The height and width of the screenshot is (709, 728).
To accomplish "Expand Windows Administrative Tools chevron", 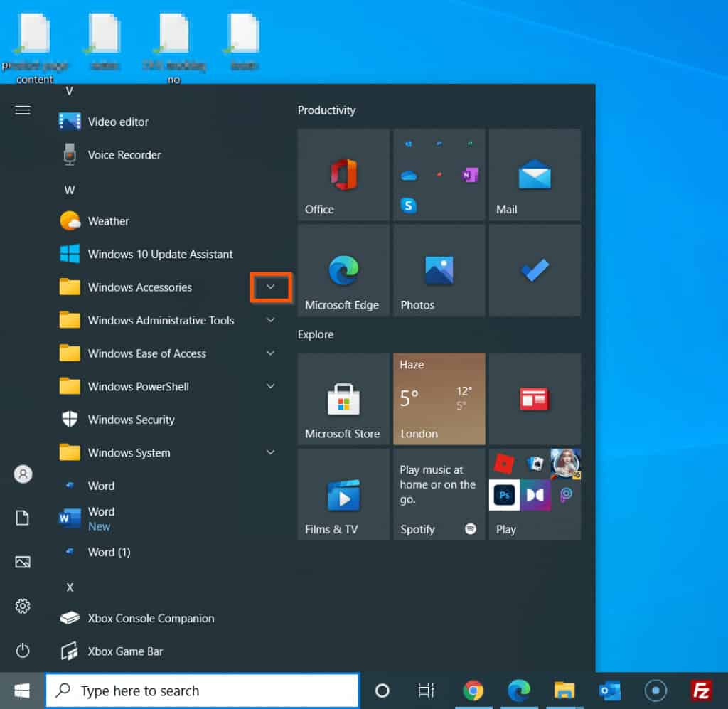I will [271, 320].
